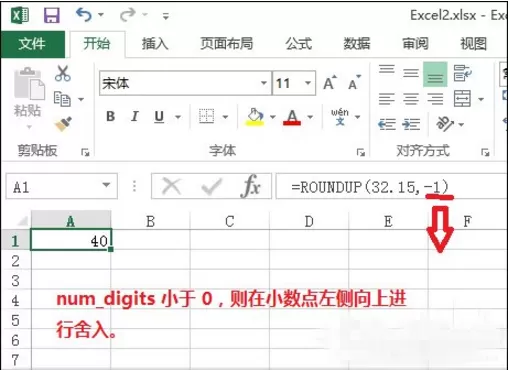Viewport: 510px width, 370px height.
Task: Click merge and center icon
Action: [x=462, y=99]
